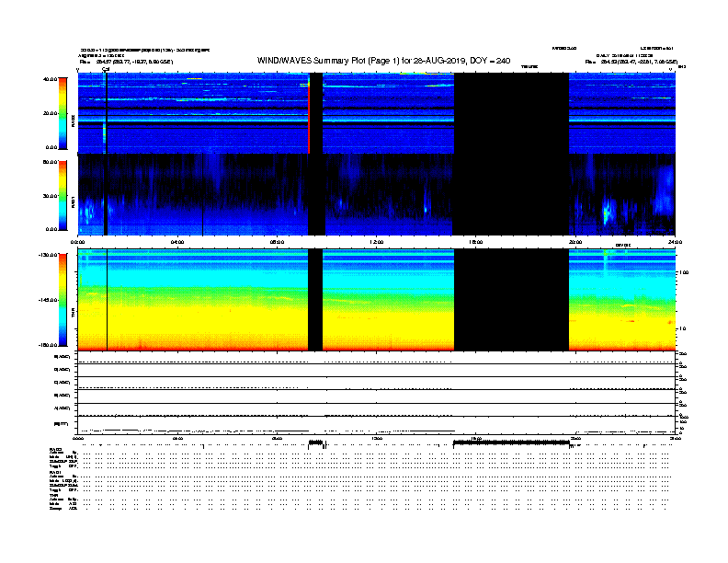The width and height of the screenshot is (728, 563).
Task: Select the -130.00 label on TNR scale
Action: pyautogui.click(x=49, y=255)
